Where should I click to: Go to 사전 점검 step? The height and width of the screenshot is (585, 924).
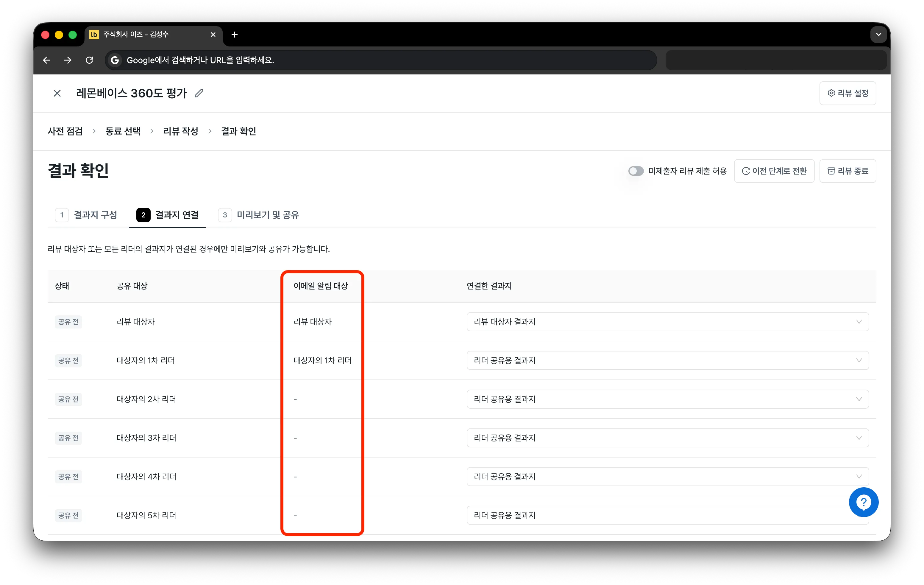65,131
